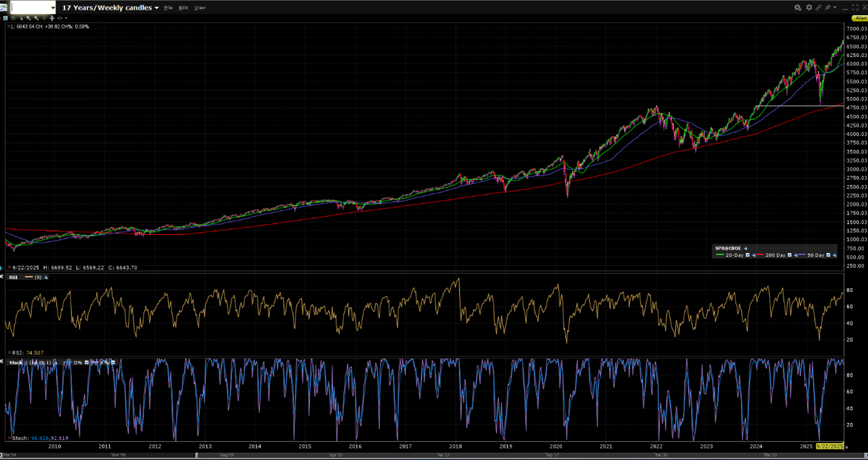Click the horizontal time-range scrollbar
The image size is (868, 460).
coord(434,455)
